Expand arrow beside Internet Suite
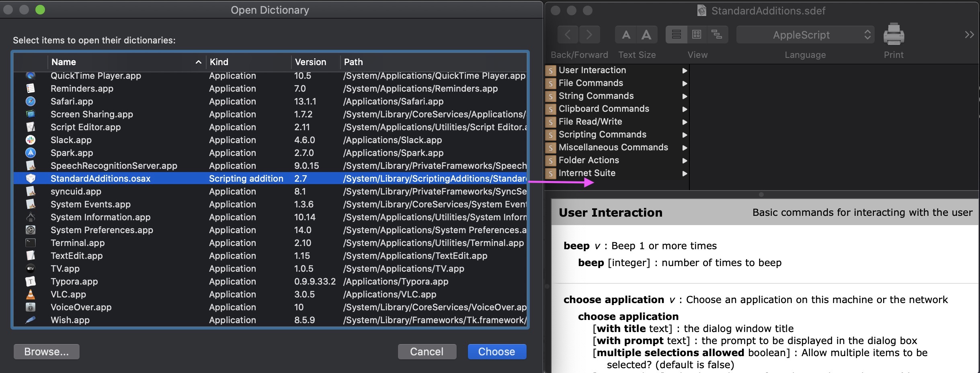Image resolution: width=980 pixels, height=373 pixels. coord(685,174)
